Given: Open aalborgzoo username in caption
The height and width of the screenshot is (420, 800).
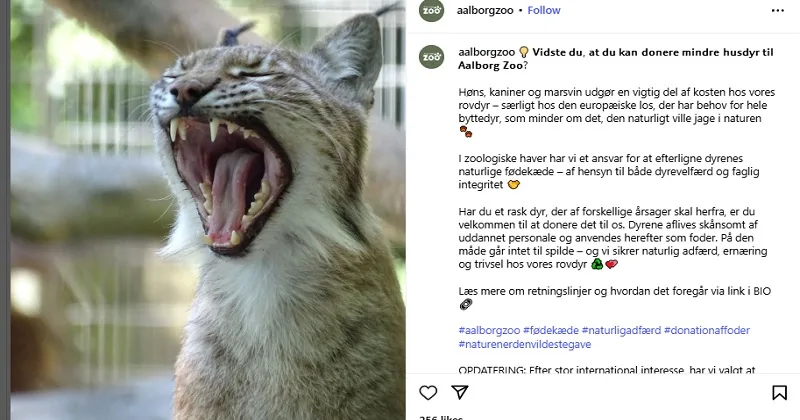Looking at the screenshot, I should 487,52.
